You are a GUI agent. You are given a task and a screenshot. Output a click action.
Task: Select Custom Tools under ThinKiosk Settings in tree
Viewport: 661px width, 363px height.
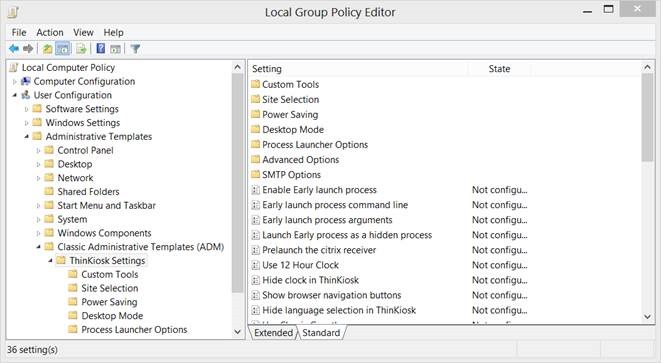pyautogui.click(x=110, y=274)
